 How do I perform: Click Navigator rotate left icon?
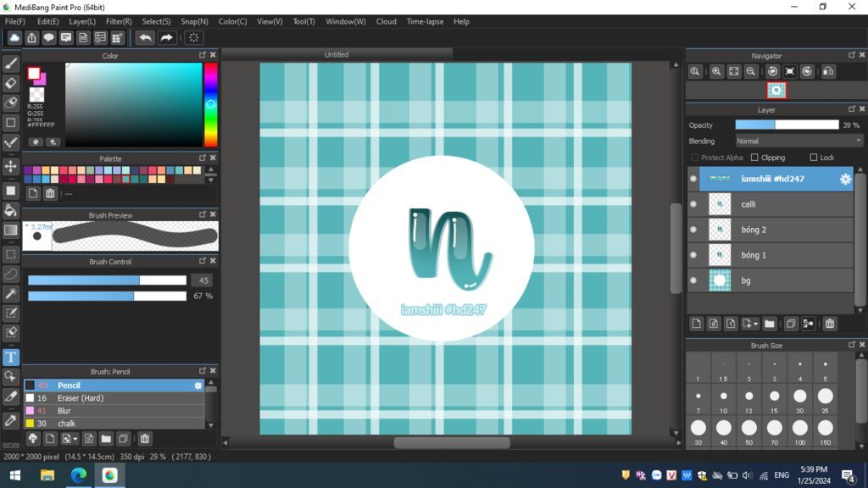[773, 71]
